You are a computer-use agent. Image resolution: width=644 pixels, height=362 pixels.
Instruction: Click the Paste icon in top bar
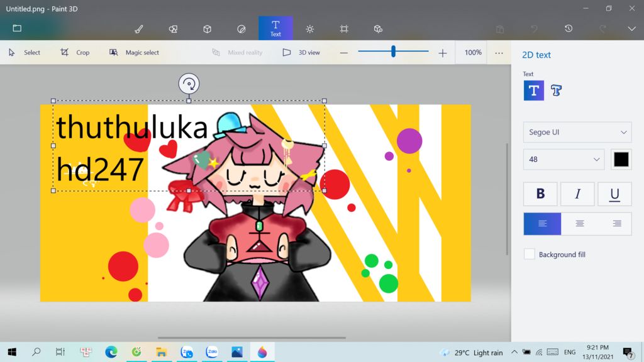click(500, 29)
